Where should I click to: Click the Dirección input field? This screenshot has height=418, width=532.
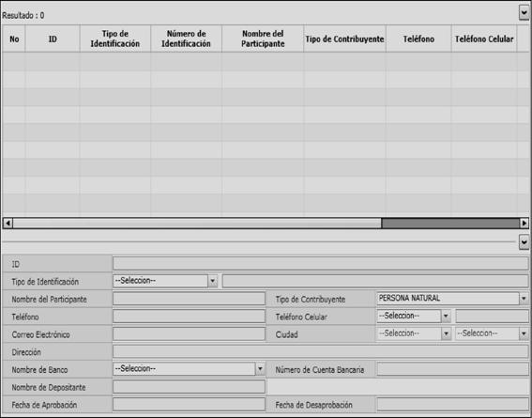point(321,351)
